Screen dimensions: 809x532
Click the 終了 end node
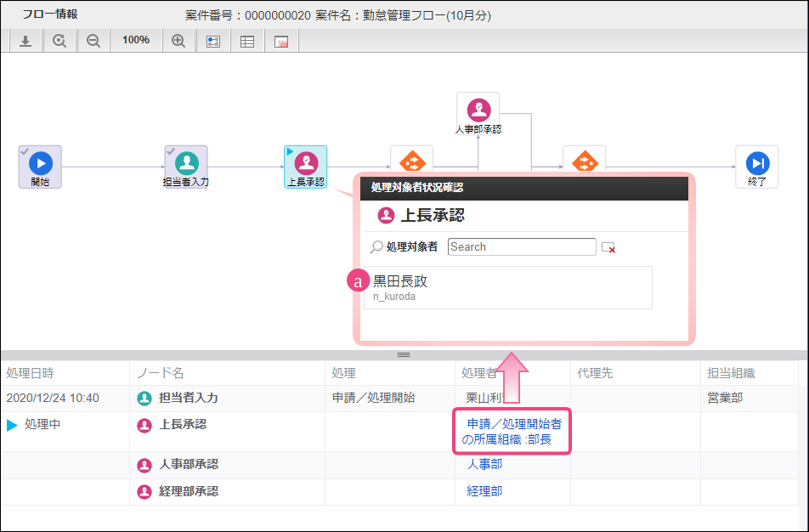pyautogui.click(x=757, y=167)
